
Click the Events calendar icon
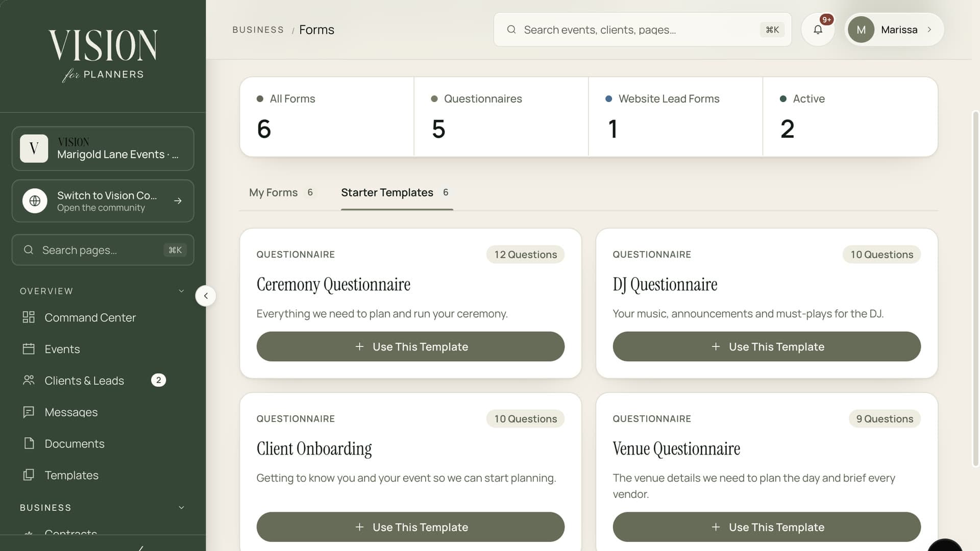[29, 349]
